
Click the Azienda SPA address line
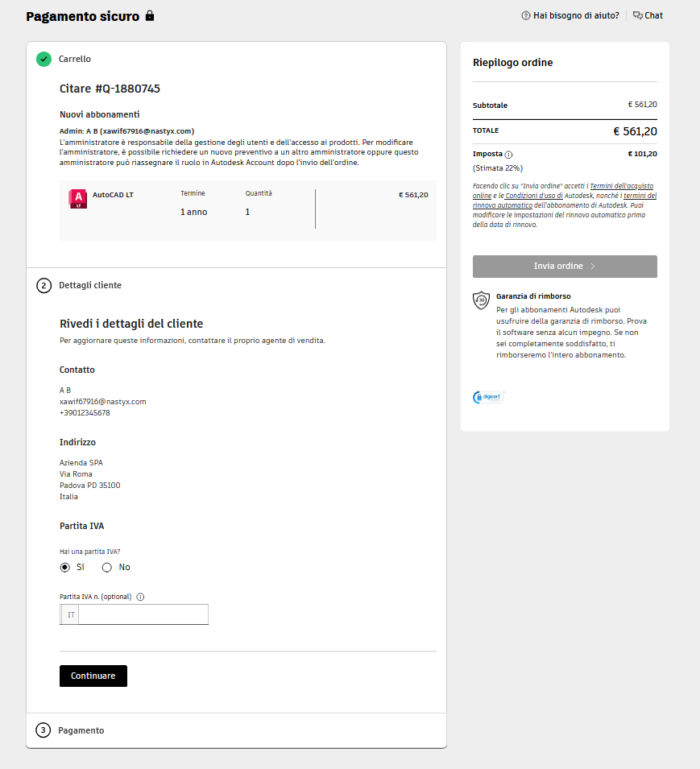click(x=81, y=463)
